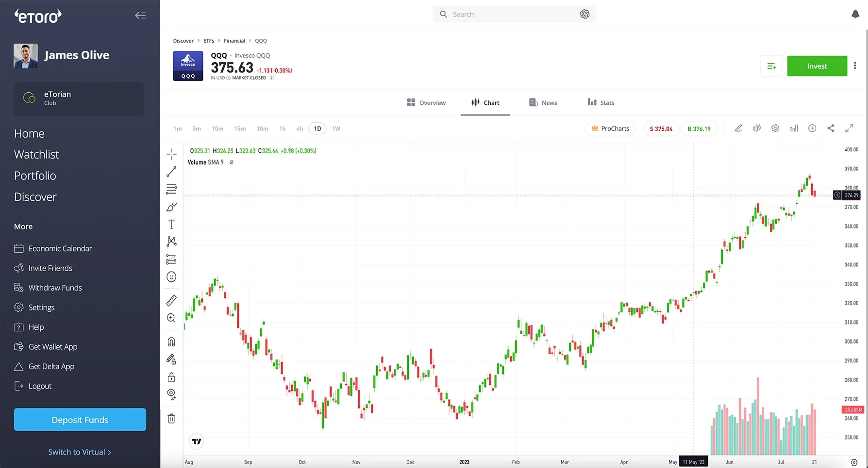Select the Measure ruler tool

point(171,300)
